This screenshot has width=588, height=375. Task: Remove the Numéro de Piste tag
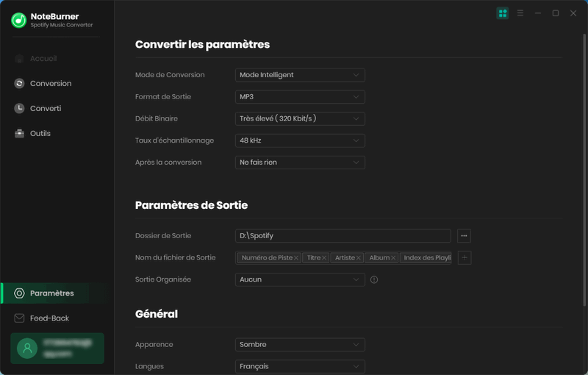tap(296, 258)
